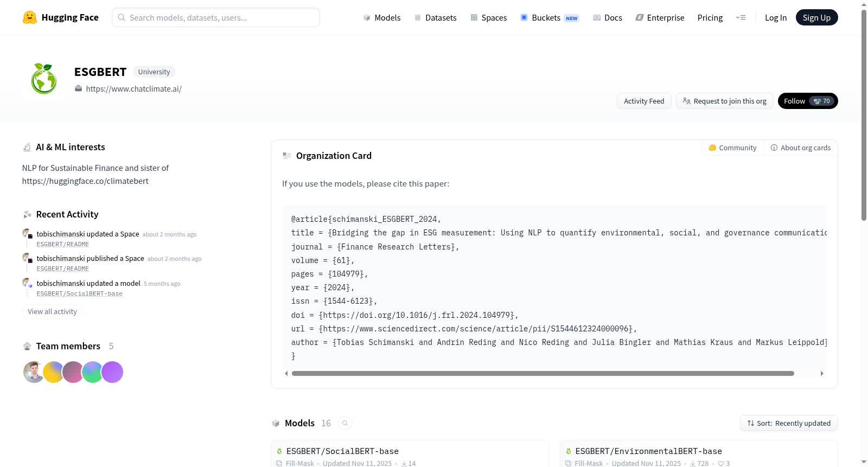Click the Models section cube icon
Viewport: 868px width, 467px height.
pyautogui.click(x=276, y=424)
